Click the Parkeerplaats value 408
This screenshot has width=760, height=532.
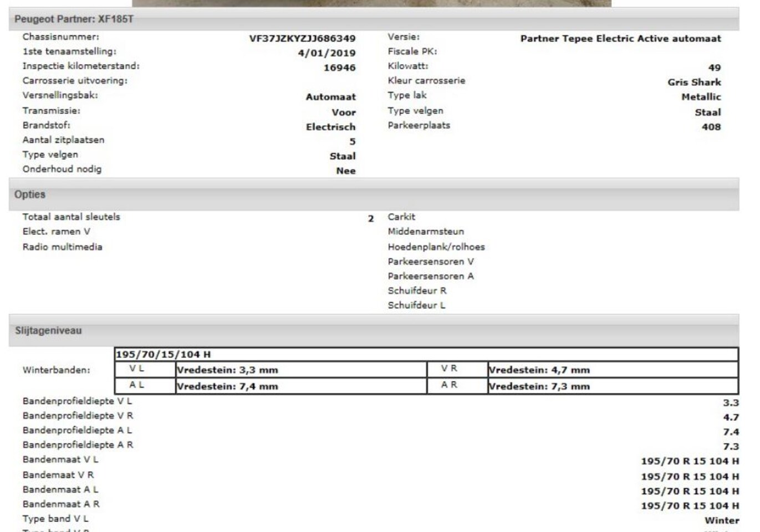pos(711,127)
